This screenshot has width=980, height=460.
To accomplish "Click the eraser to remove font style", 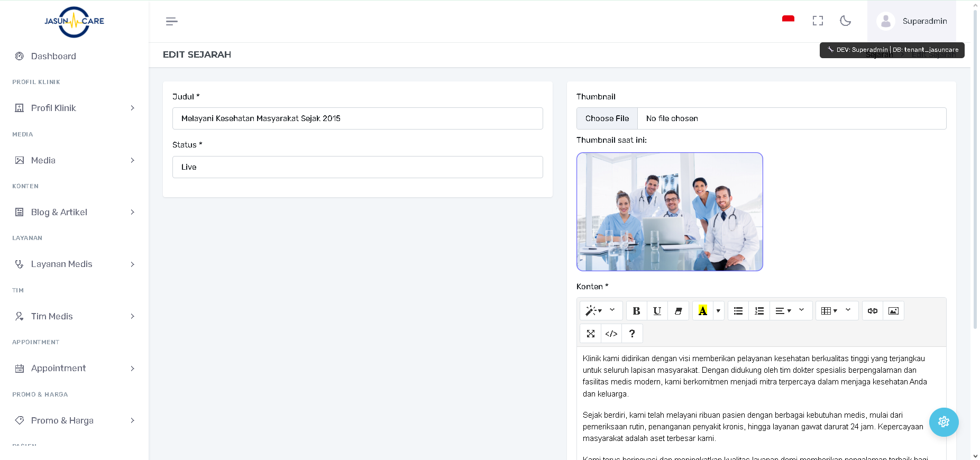I will (678, 311).
